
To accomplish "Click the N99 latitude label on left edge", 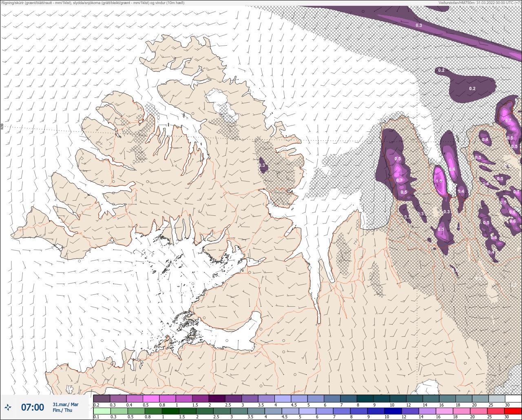I will [x=2, y=127].
